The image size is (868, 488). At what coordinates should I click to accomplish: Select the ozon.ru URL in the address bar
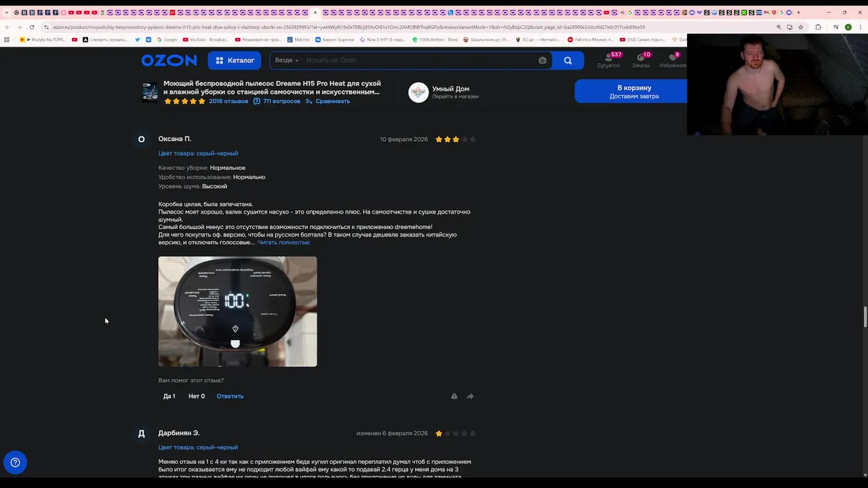pyautogui.click(x=349, y=27)
